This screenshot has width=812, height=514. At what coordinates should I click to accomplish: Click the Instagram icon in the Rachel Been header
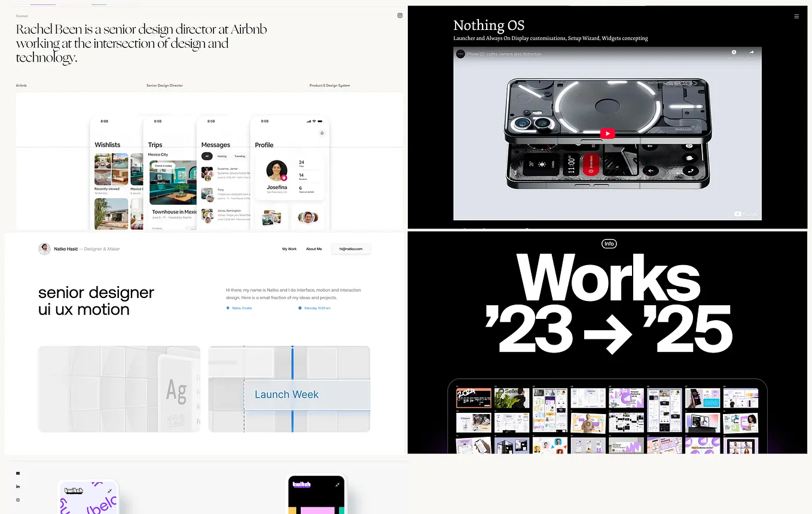(399, 16)
